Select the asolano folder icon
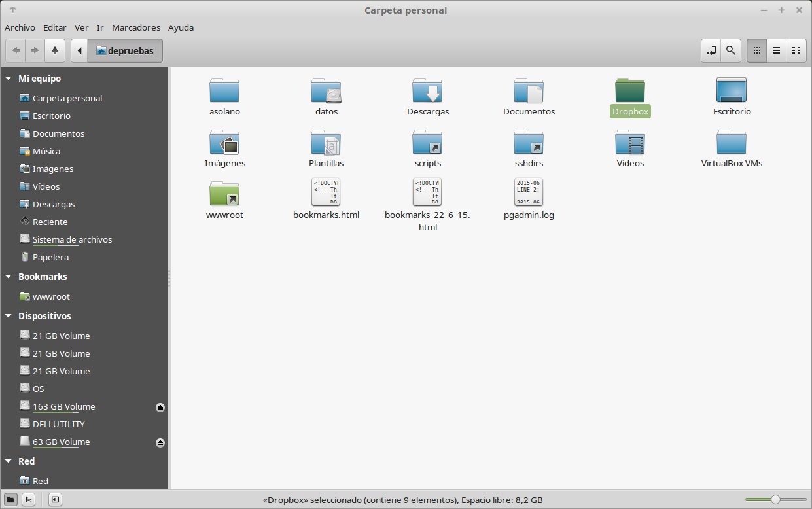Screen dimensions: 812x509 click(224, 90)
